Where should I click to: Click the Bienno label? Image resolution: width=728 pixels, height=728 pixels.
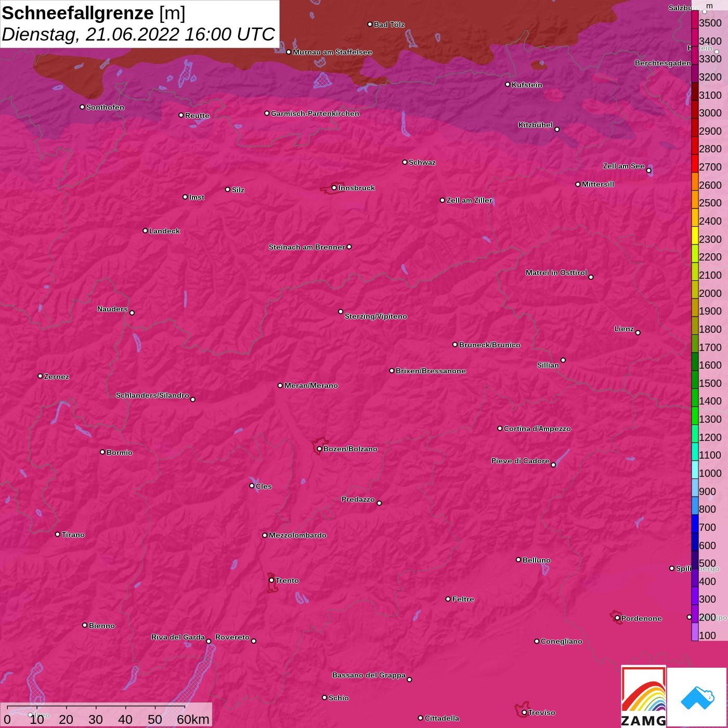coord(102,626)
